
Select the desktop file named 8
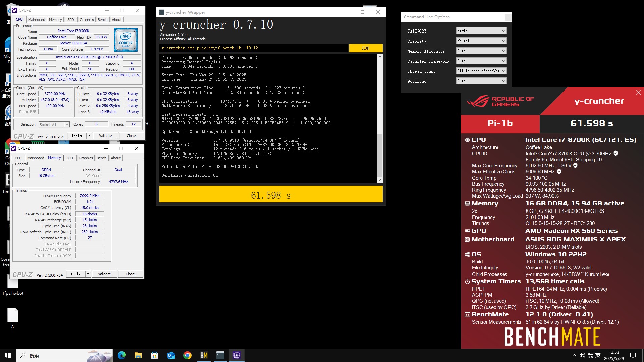(13, 318)
